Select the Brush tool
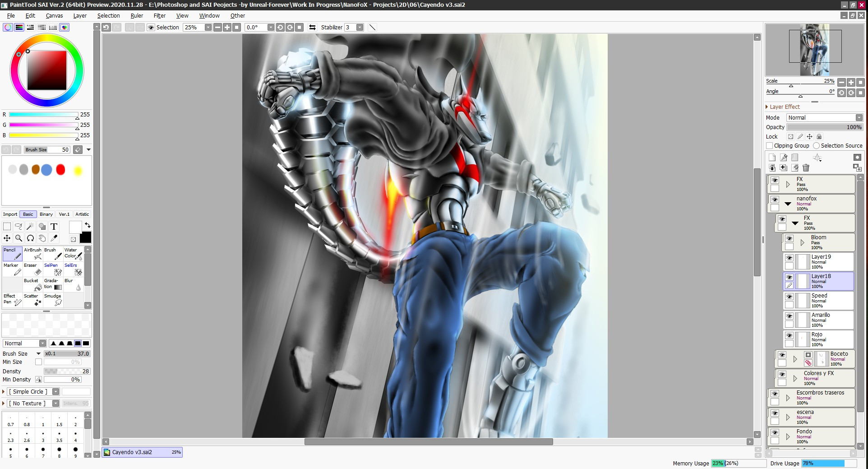The height and width of the screenshot is (469, 868). tap(53, 254)
